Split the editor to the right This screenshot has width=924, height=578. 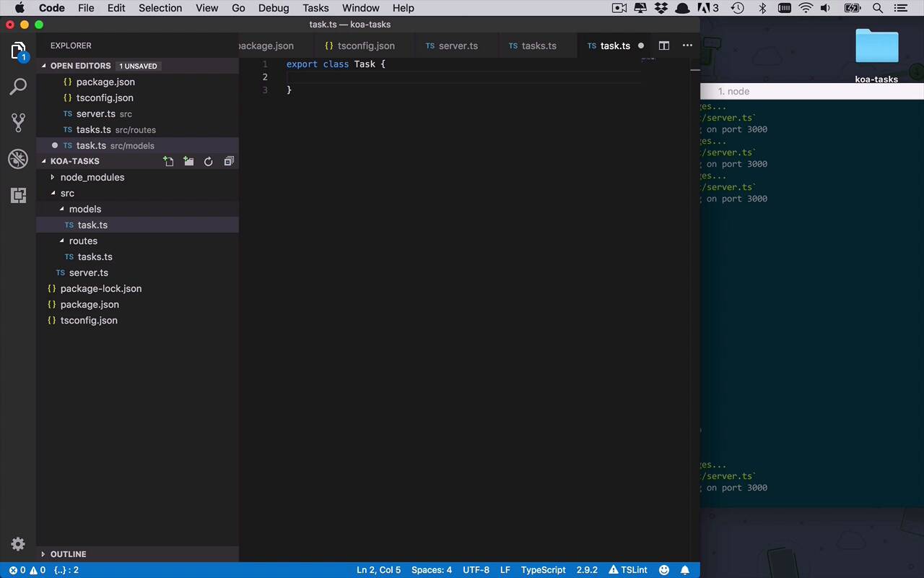click(664, 46)
